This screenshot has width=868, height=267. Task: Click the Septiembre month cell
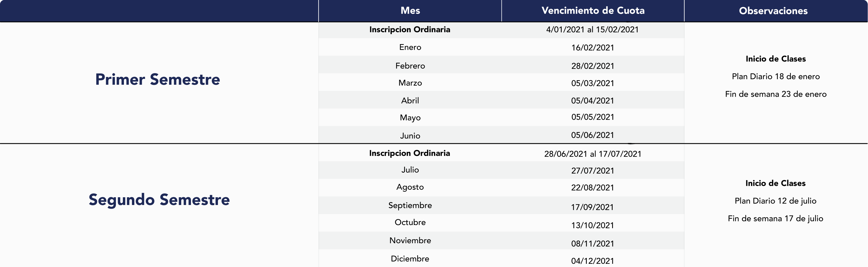410,205
